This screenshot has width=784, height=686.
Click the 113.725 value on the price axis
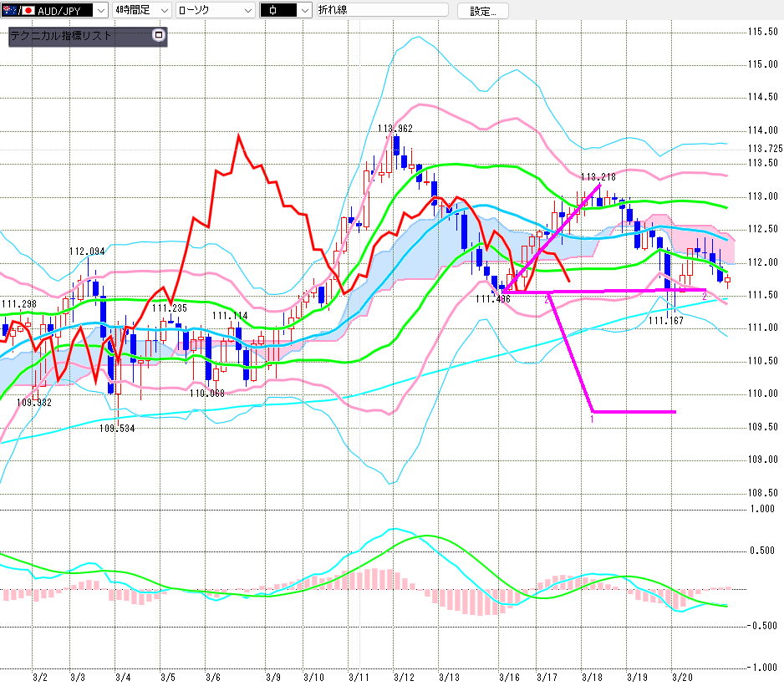[x=764, y=149]
